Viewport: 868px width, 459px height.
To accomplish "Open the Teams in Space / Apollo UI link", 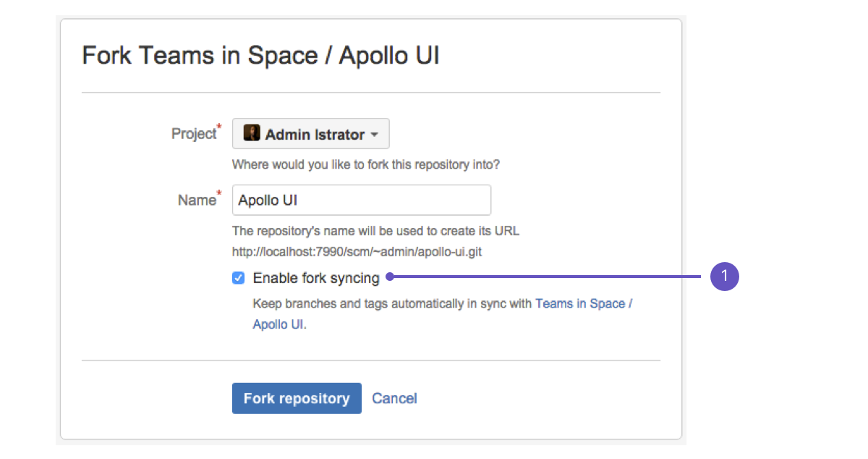I will [x=584, y=304].
